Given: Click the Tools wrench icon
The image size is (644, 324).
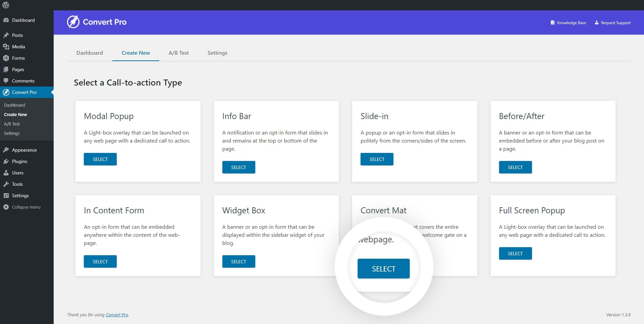Looking at the screenshot, I should 6,184.
